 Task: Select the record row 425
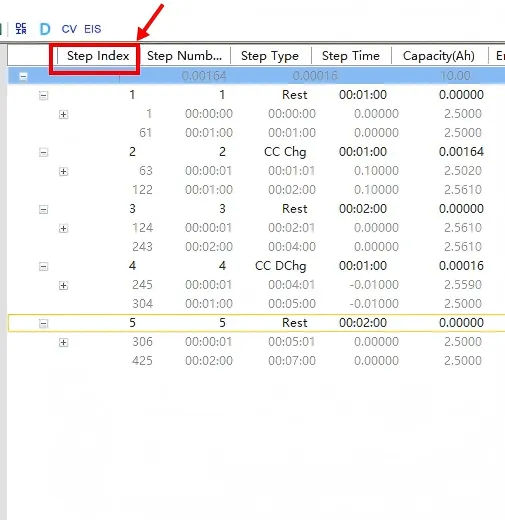[x=256, y=361]
